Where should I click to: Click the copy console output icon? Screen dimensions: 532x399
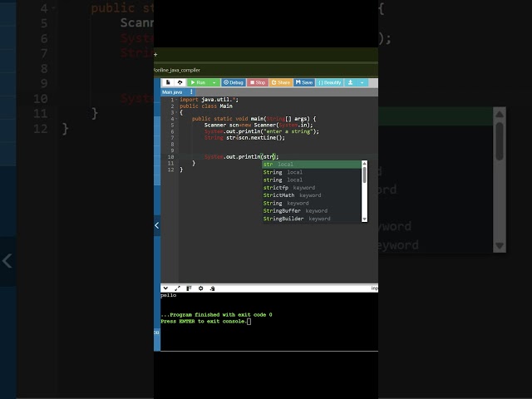point(213,288)
